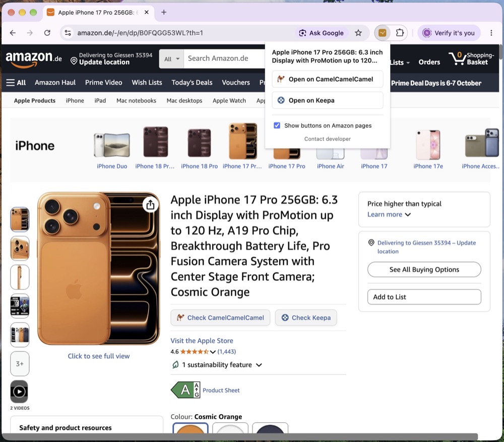Select the side-view phone thumbnail
504x442 pixels.
[x=20, y=278]
